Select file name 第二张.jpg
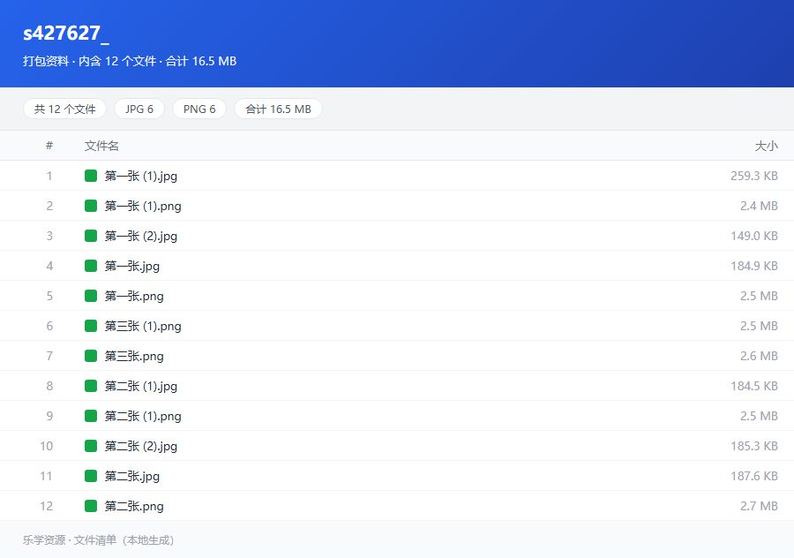Screen dimensions: 794x558 pyautogui.click(x=132, y=476)
